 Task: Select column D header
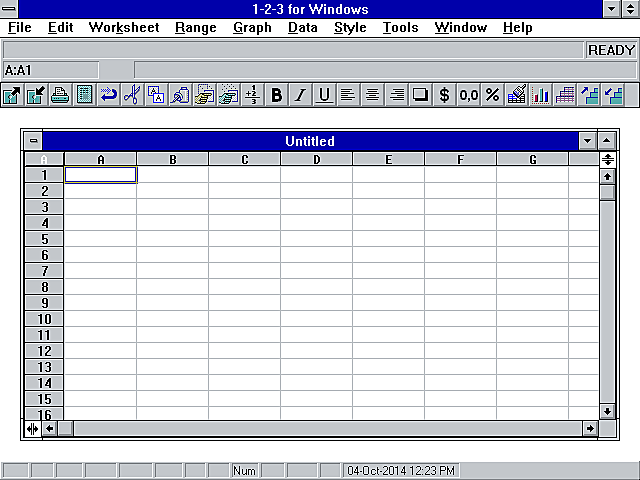pos(316,159)
